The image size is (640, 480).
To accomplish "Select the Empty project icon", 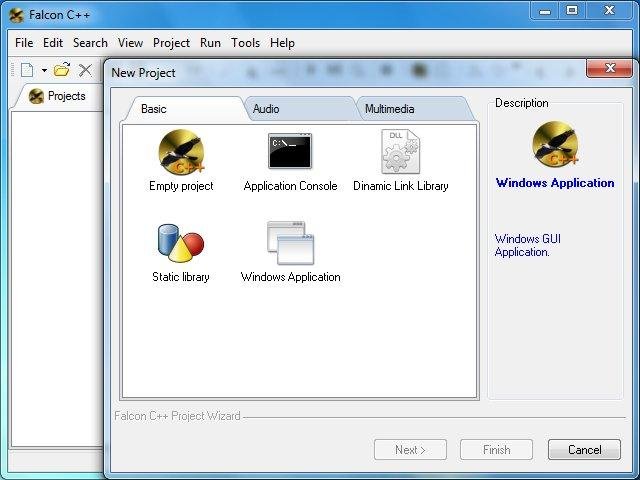I will [181, 151].
